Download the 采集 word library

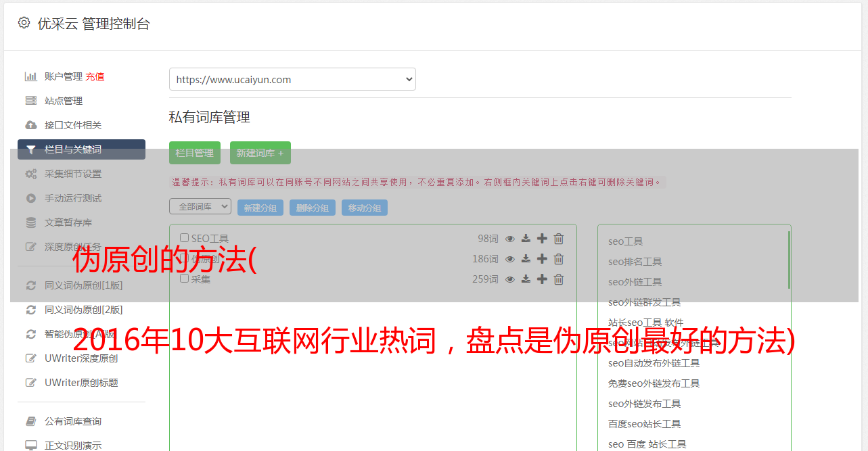(x=526, y=279)
